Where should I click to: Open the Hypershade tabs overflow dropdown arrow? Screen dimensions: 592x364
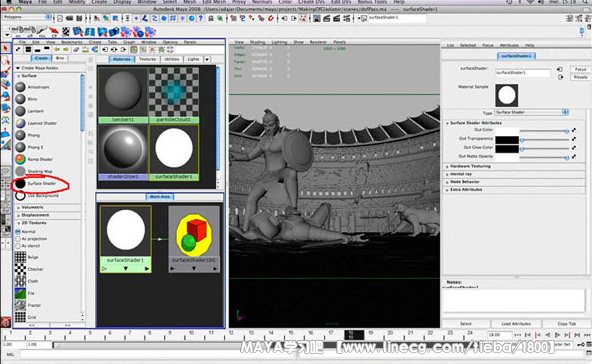click(x=207, y=59)
